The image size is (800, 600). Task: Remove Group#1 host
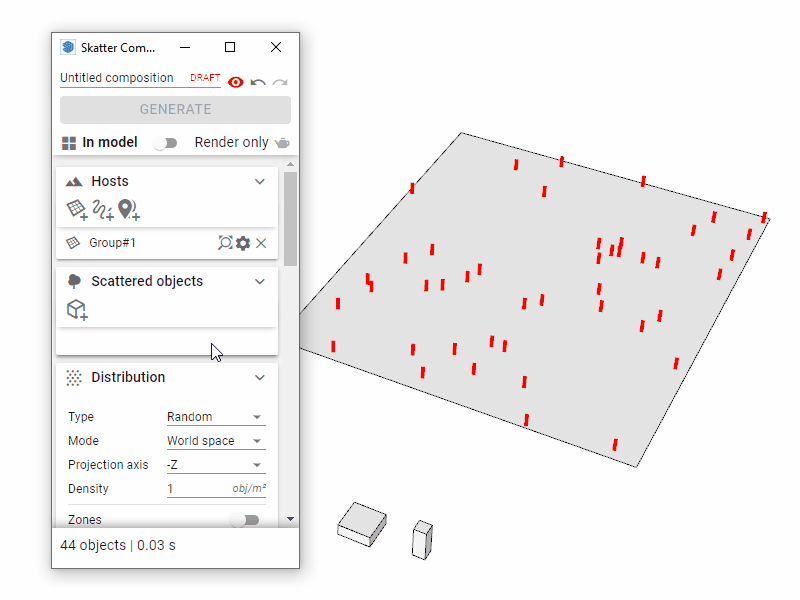pyautogui.click(x=261, y=243)
